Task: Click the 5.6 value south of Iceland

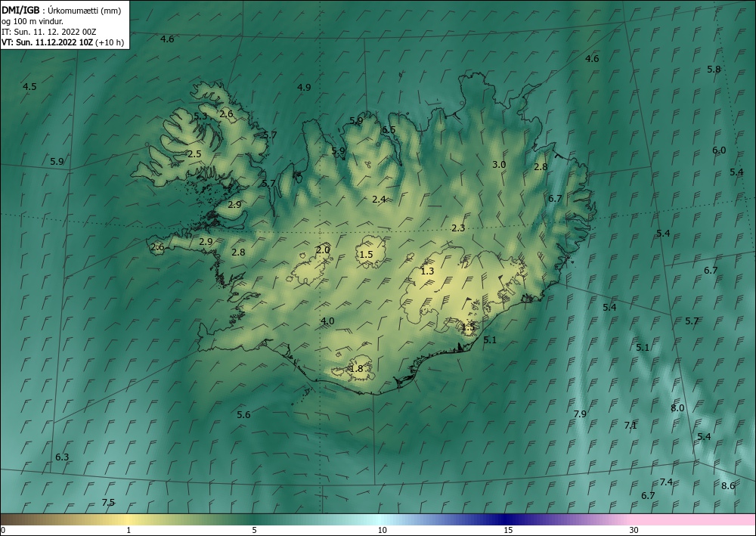Action: click(244, 414)
